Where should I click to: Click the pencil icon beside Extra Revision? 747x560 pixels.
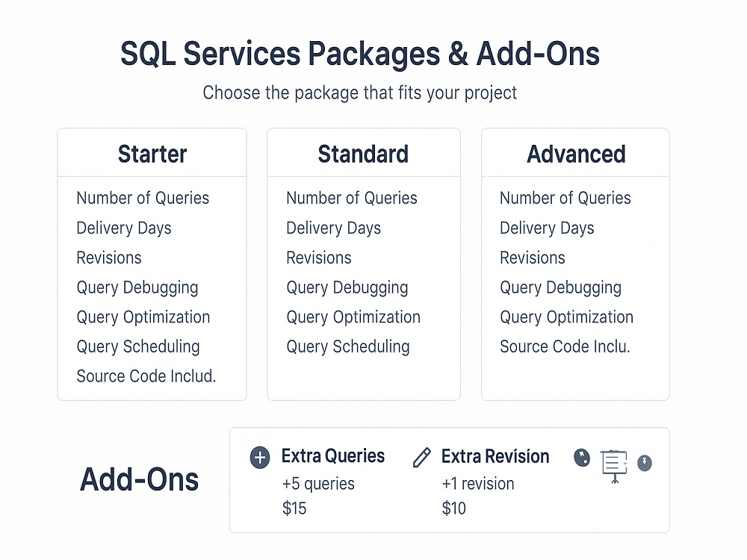point(421,458)
